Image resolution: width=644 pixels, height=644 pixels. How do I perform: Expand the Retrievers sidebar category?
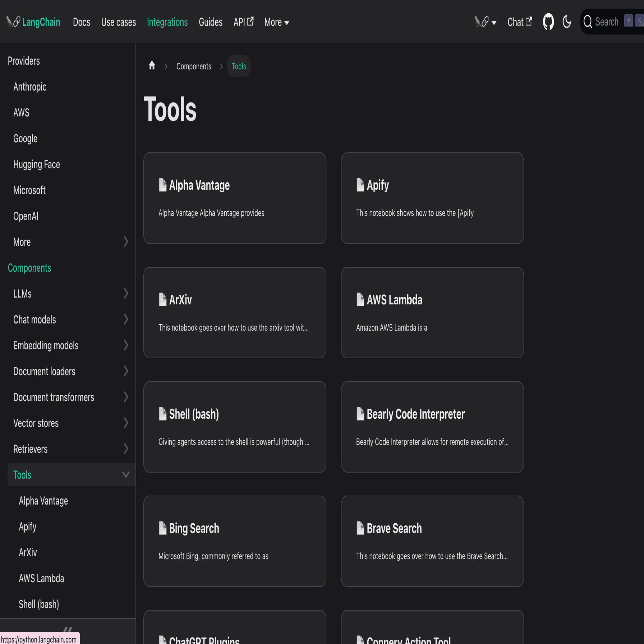tap(125, 449)
